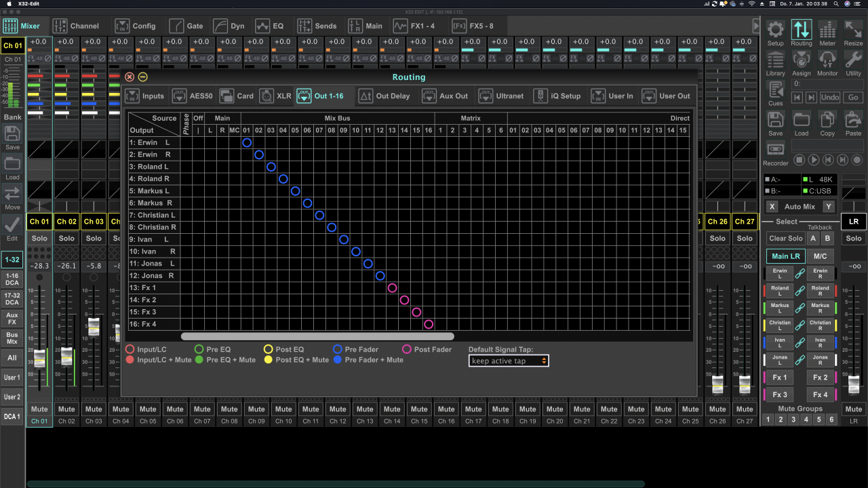Open the Inputs routing tab
Image resolution: width=868 pixels, height=488 pixels.
(x=144, y=96)
